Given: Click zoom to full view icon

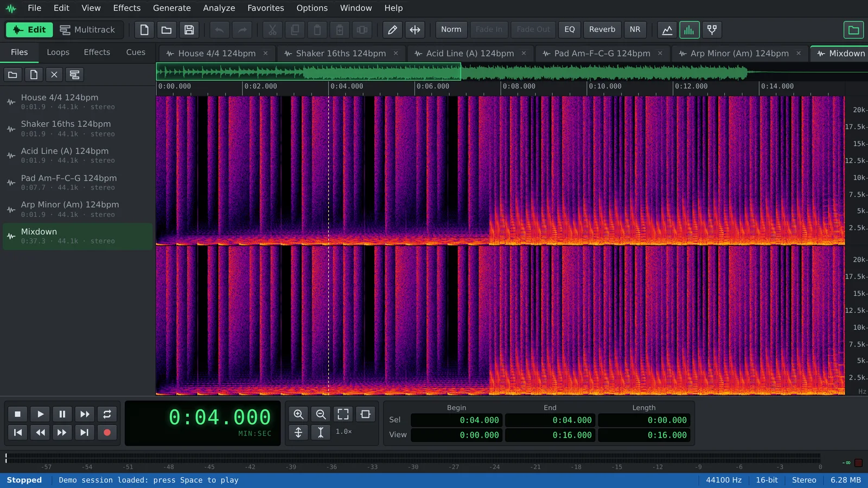Looking at the screenshot, I should click(x=343, y=414).
